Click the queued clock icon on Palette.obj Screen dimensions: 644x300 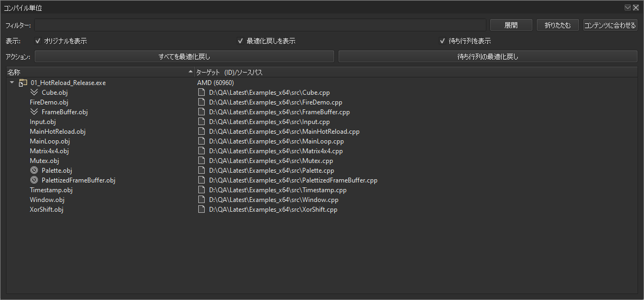pos(34,171)
